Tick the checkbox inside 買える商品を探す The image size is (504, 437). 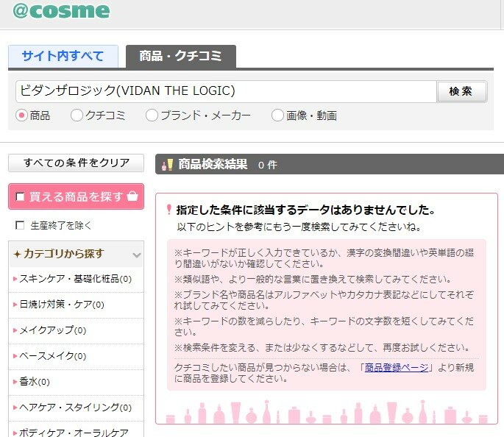(21, 197)
